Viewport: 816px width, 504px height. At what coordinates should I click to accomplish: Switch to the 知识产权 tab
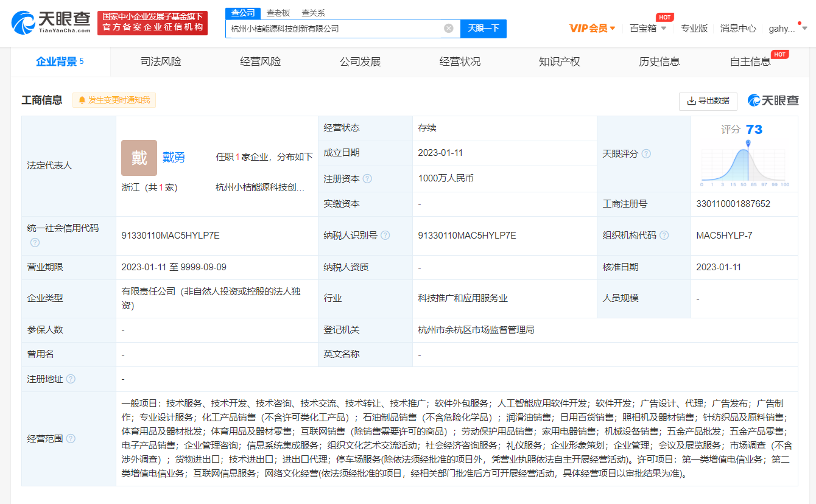pos(559,61)
